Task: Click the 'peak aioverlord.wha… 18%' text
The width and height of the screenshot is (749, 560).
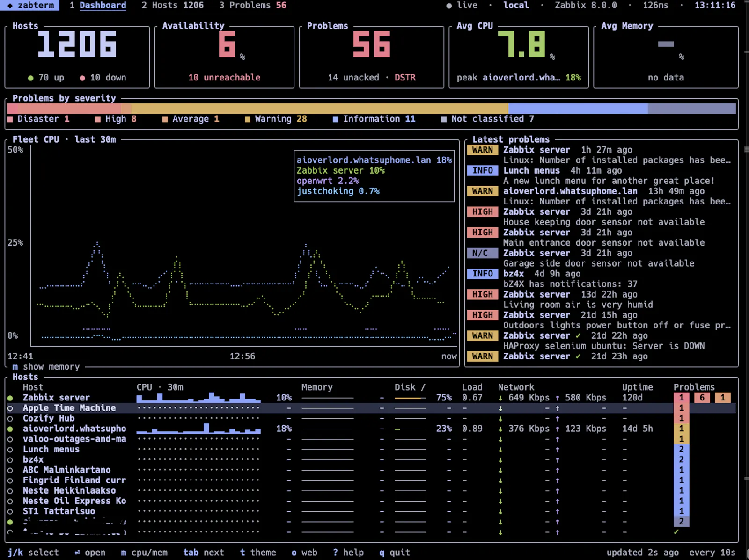Action: tap(519, 78)
